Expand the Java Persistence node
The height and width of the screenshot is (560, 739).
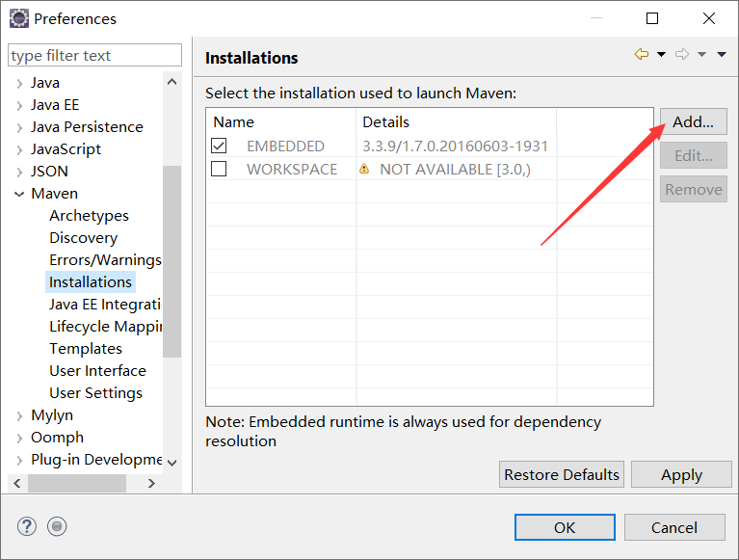(x=19, y=128)
